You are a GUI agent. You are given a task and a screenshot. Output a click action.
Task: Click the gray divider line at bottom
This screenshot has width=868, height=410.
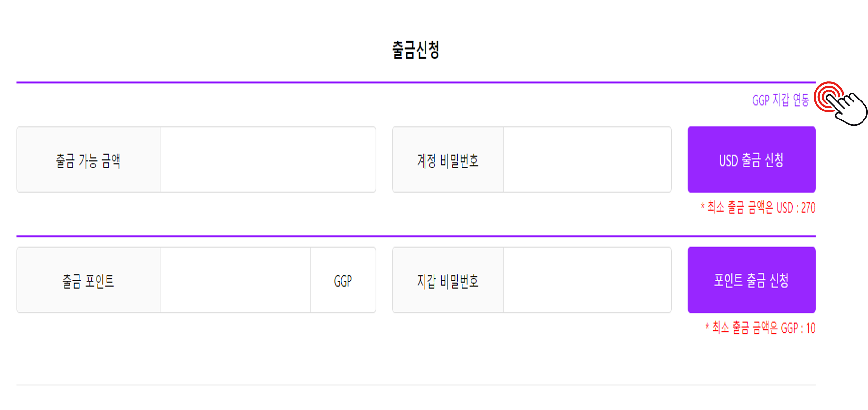[416, 385]
